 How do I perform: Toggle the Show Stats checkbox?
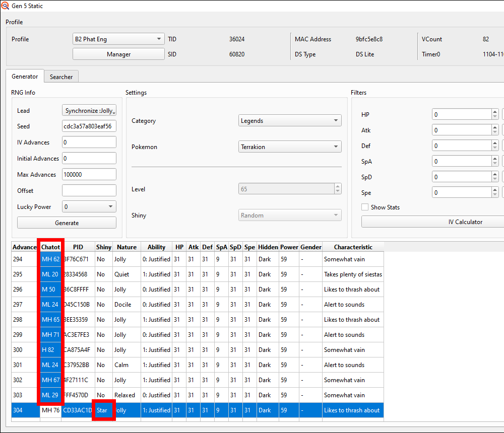coord(365,207)
